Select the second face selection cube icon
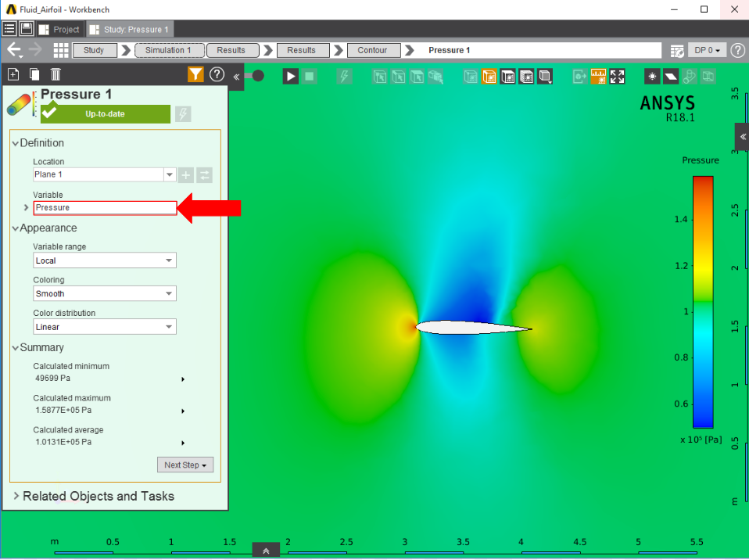Screen dimensions: 749x560 pyautogui.click(x=399, y=77)
